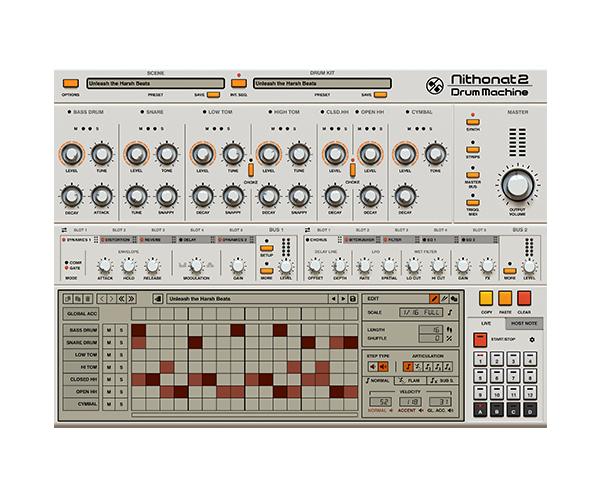The width and height of the screenshot is (600, 493).
Task: Open the Scene preset name display
Action: 155,83
